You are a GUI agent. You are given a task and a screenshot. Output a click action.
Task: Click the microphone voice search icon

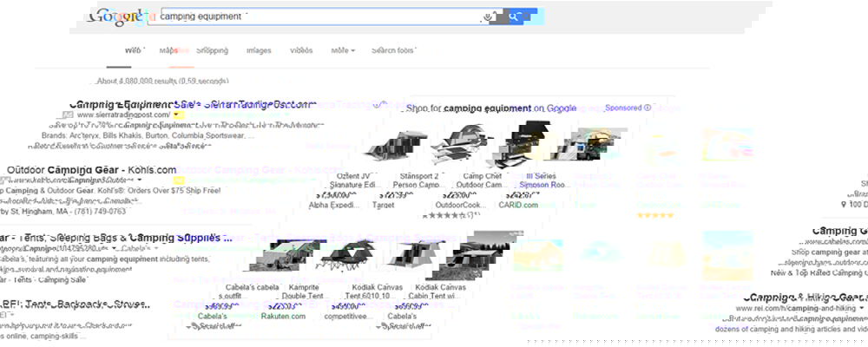pyautogui.click(x=487, y=16)
